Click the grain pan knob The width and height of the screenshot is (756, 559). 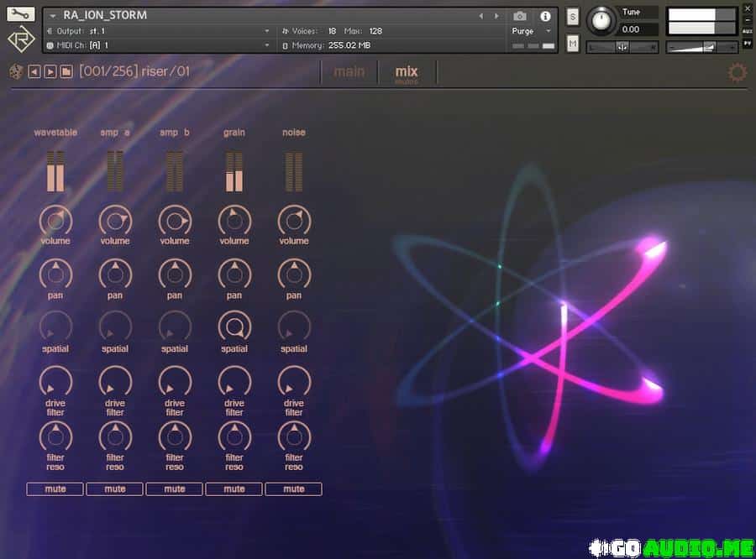click(234, 274)
